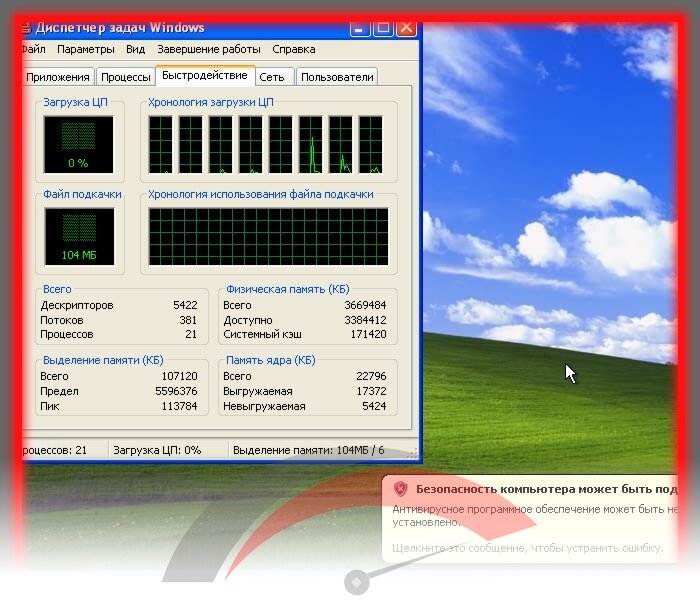700x600 pixels.
Task: Click memory allocation Всего value 107120
Action: (x=179, y=376)
